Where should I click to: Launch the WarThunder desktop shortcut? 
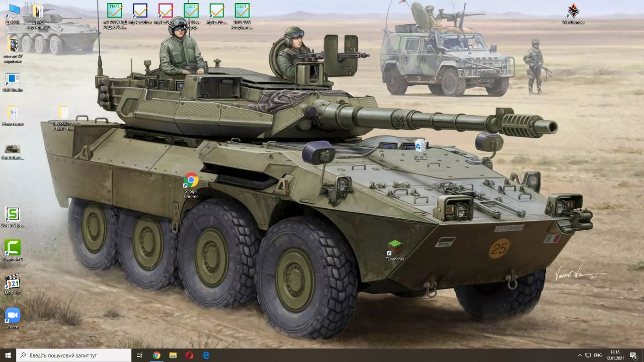point(573,14)
